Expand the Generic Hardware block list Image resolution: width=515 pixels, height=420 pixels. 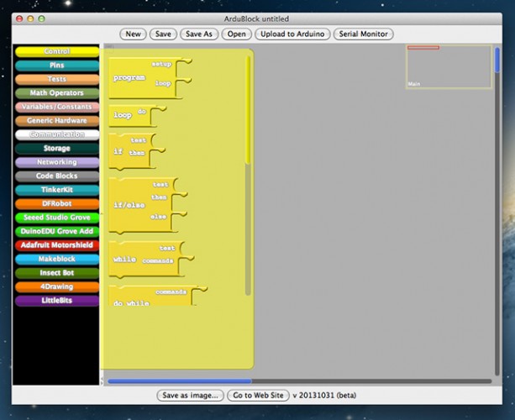coord(56,121)
